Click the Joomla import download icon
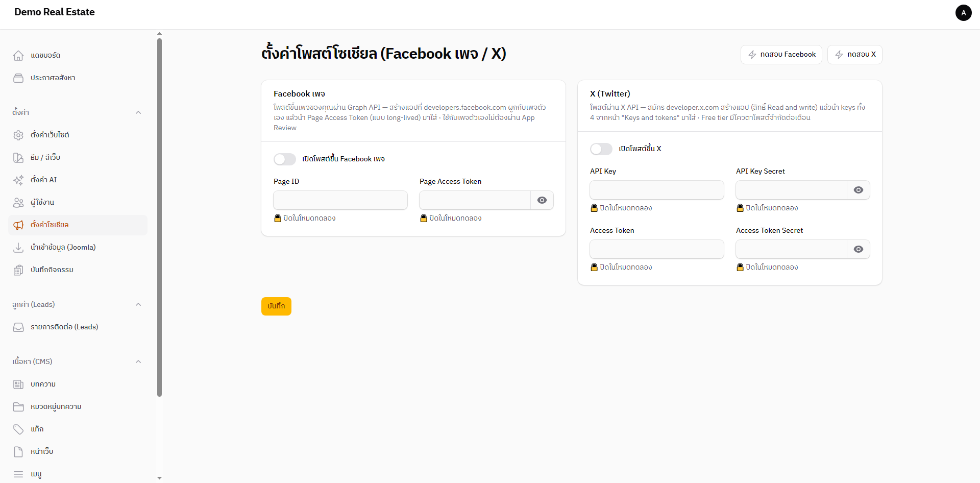 point(18,247)
